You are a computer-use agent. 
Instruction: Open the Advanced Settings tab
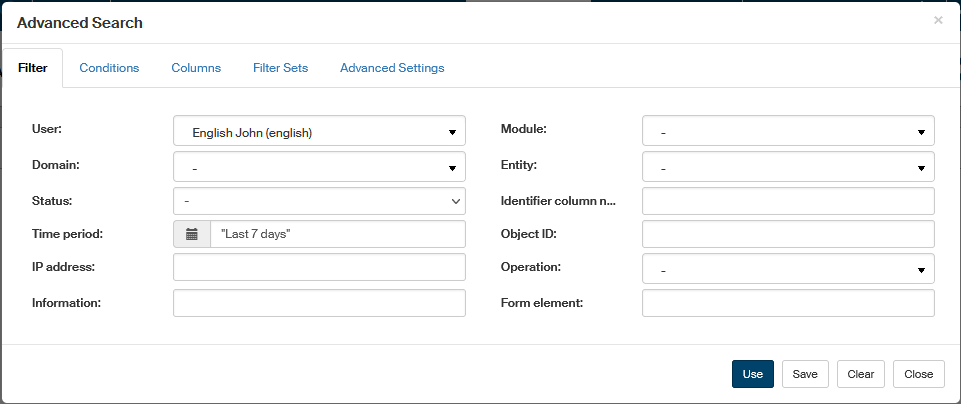pos(392,68)
